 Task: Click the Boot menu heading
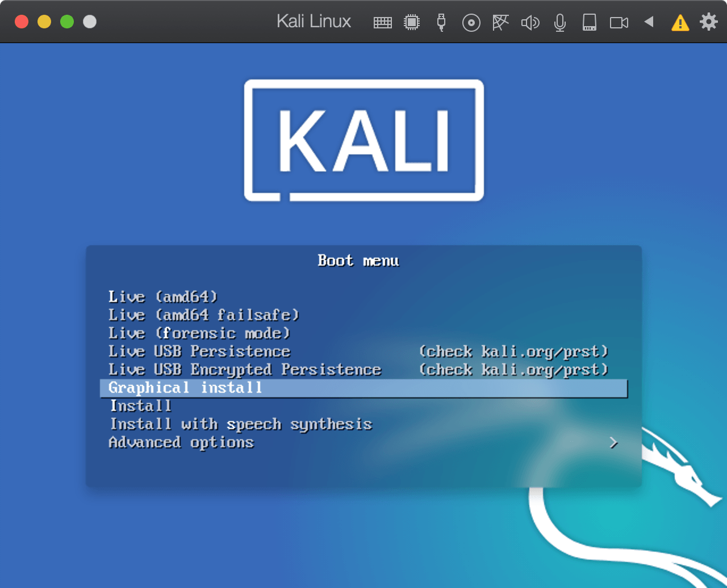(x=358, y=261)
